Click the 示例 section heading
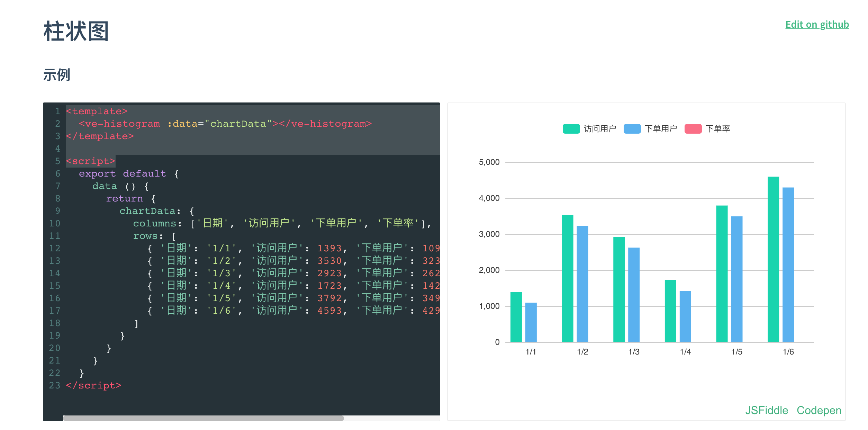868x430 pixels. [x=57, y=75]
